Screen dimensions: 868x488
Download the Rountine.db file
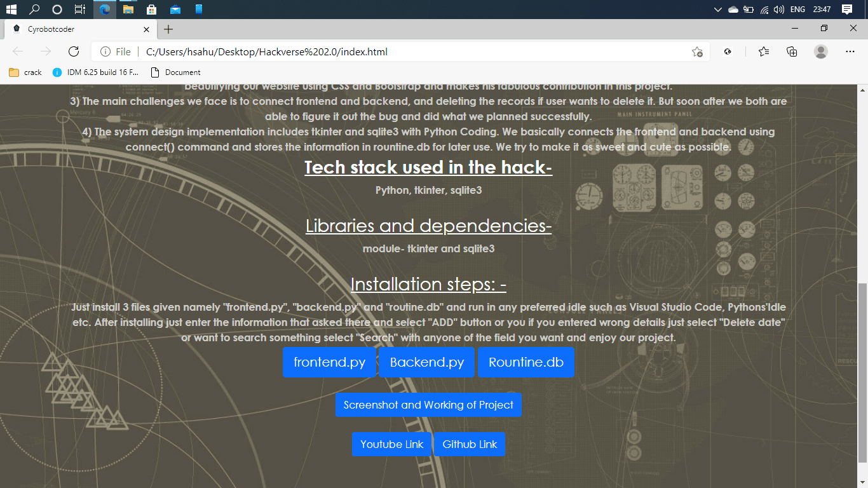click(x=526, y=362)
